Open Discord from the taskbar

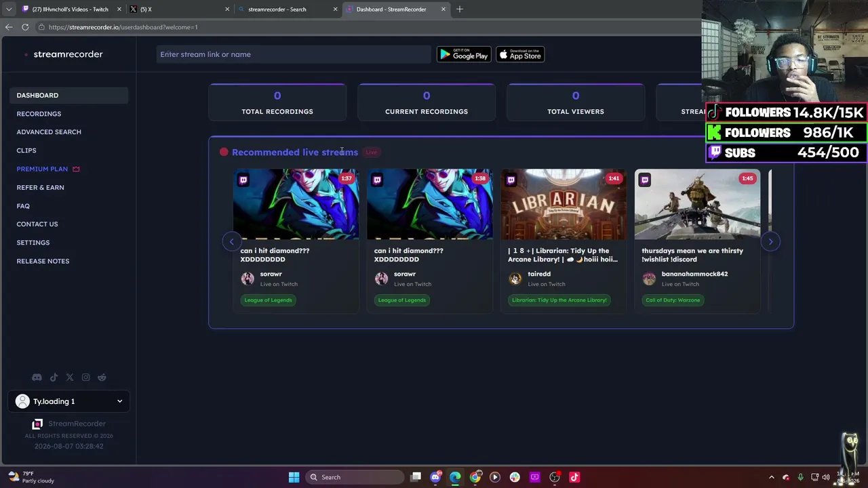(x=435, y=477)
